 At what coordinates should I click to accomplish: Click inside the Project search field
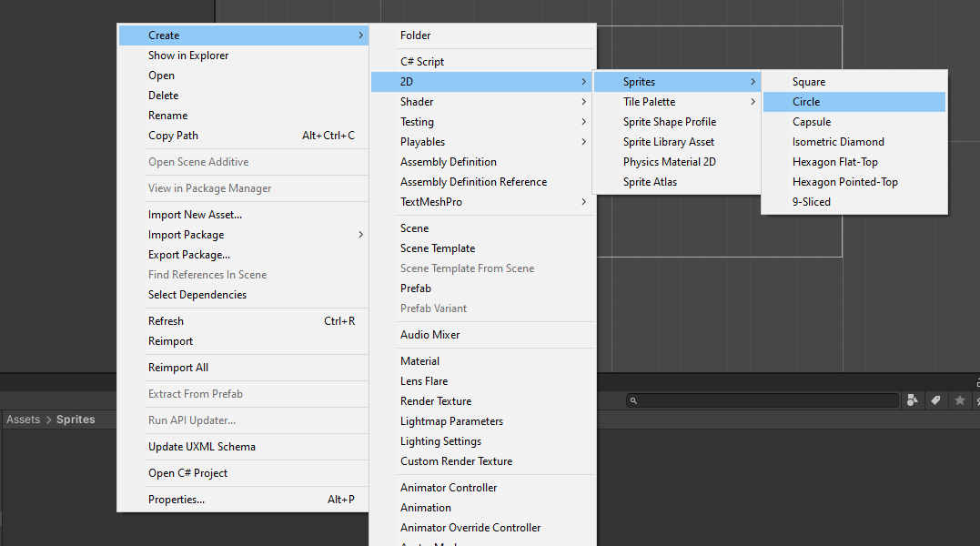[x=764, y=400]
